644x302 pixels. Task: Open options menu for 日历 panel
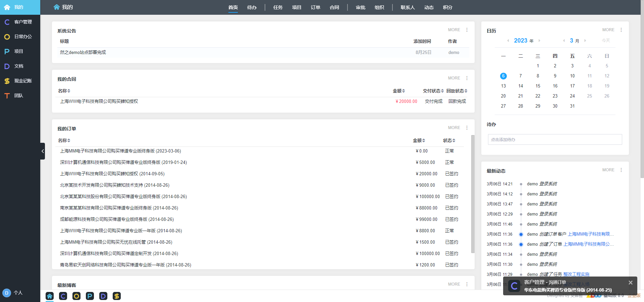tap(621, 30)
